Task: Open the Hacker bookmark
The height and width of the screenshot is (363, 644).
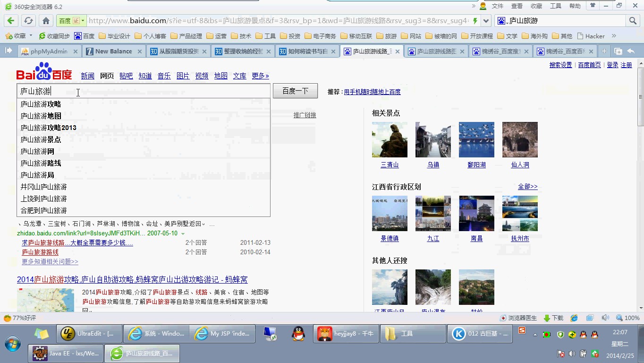Action: (x=591, y=36)
